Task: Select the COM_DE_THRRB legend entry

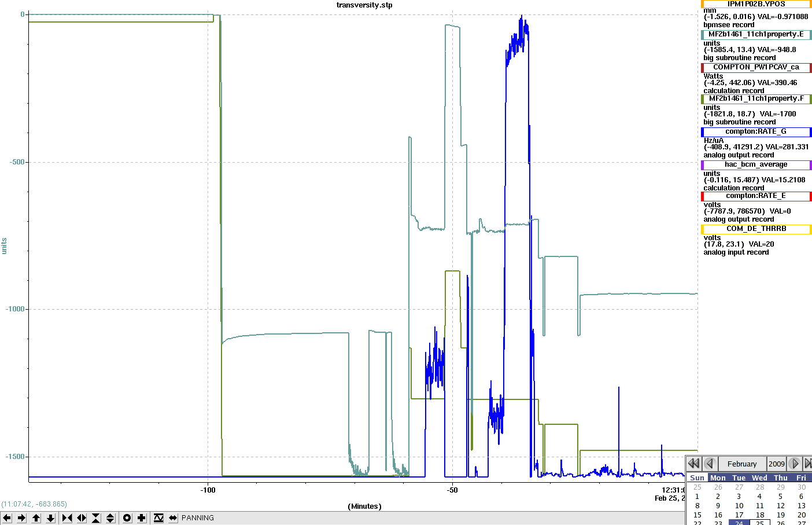Action: [756, 229]
